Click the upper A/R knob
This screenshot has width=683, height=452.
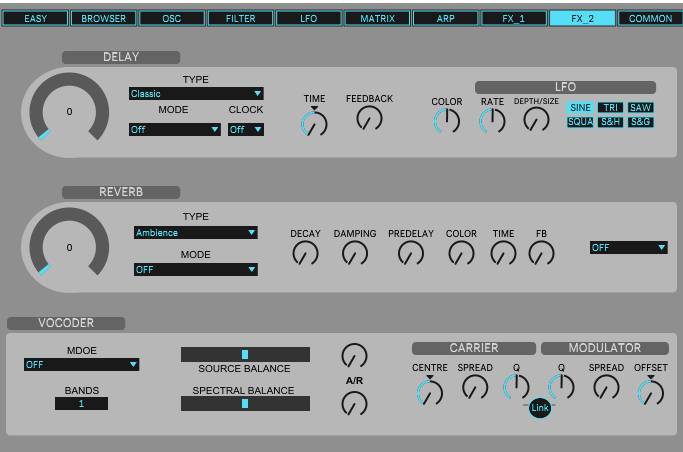pyautogui.click(x=354, y=356)
